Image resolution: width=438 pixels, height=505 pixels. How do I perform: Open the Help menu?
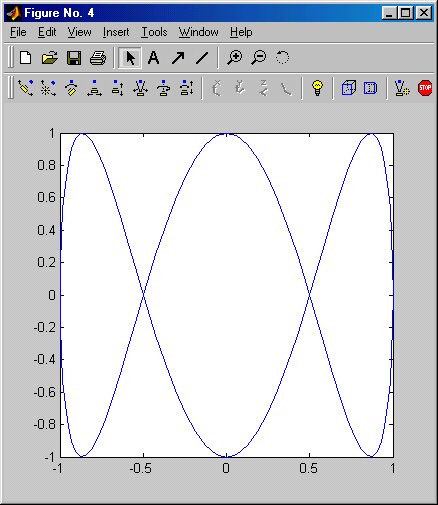[x=241, y=32]
